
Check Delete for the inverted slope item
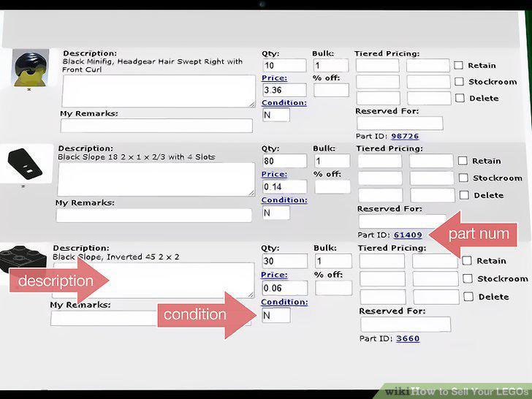468,297
